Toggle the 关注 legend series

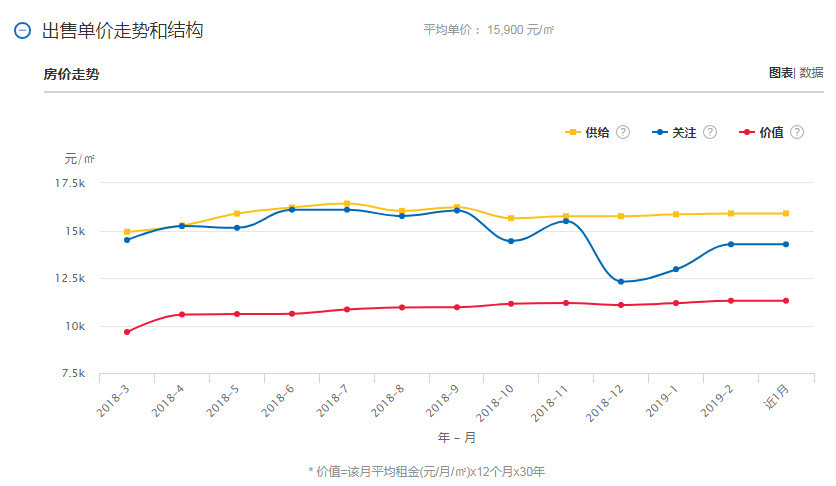(x=674, y=132)
